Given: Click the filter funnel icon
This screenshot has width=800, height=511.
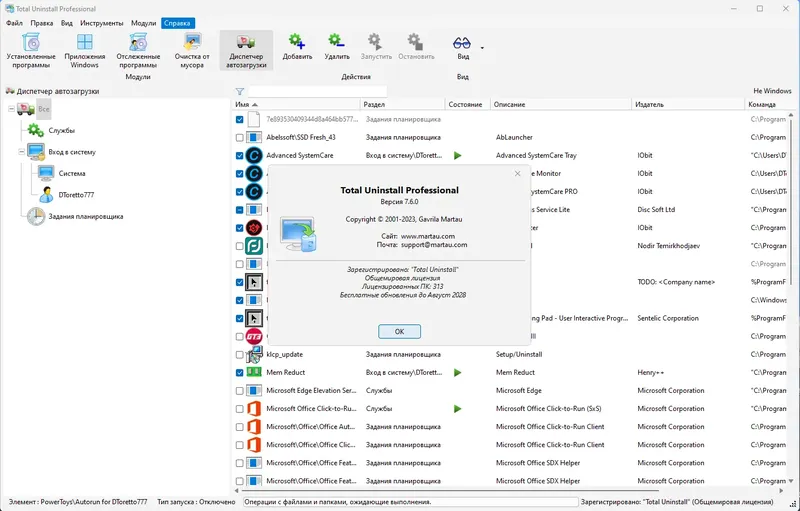Looking at the screenshot, I should pos(240,92).
